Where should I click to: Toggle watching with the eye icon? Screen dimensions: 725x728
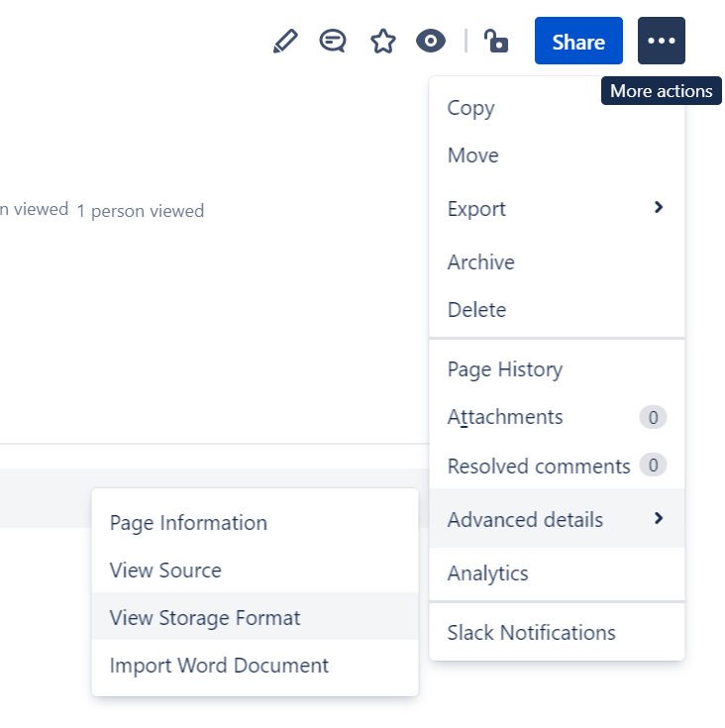pyautogui.click(x=431, y=41)
